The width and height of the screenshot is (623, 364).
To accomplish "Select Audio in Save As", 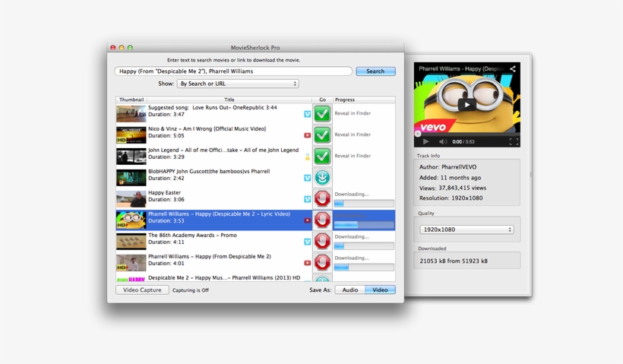I will pyautogui.click(x=350, y=290).
